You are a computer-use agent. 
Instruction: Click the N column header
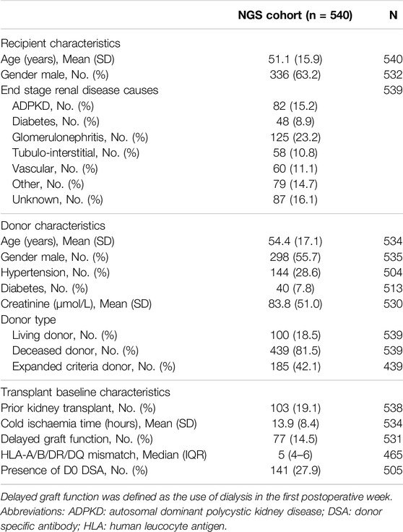pyautogui.click(x=393, y=15)
